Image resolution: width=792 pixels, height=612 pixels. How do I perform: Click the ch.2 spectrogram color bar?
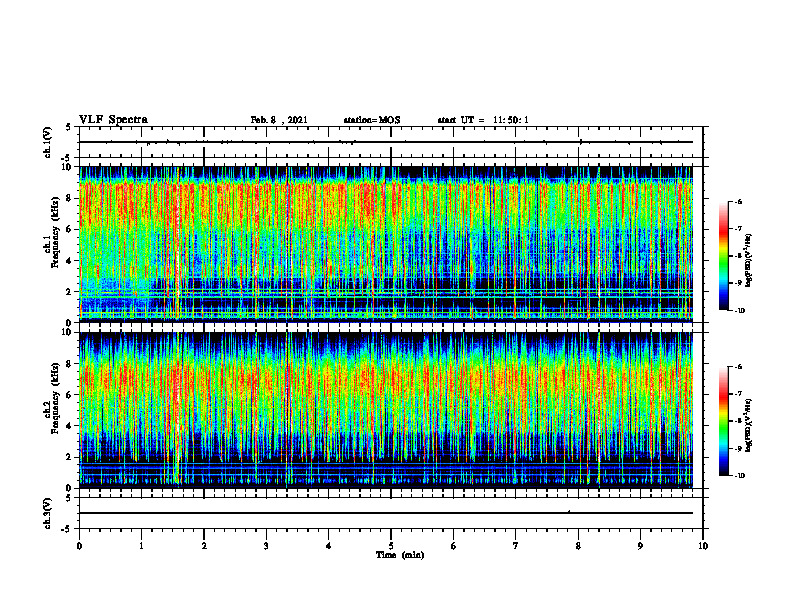(x=723, y=421)
